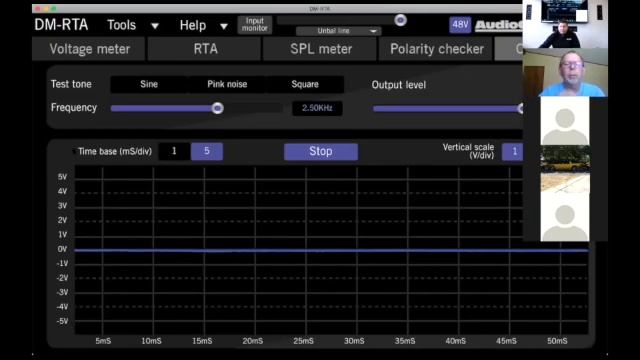640x360 pixels.
Task: Open the Help menu
Action: tap(193, 26)
